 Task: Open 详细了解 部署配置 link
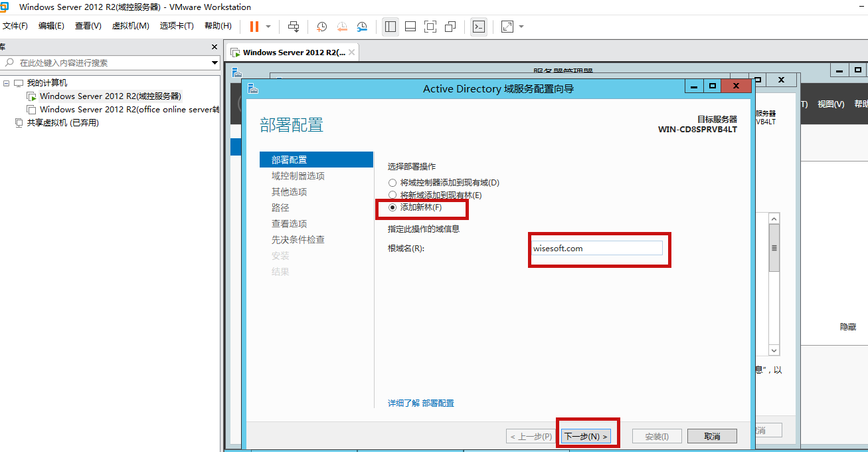coord(421,403)
